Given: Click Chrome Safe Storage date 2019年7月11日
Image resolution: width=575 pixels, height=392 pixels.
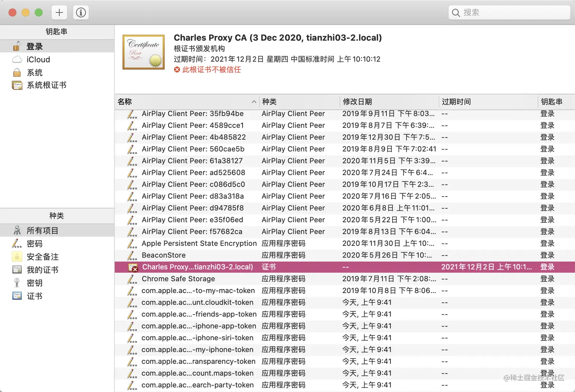Looking at the screenshot, I should tap(389, 279).
